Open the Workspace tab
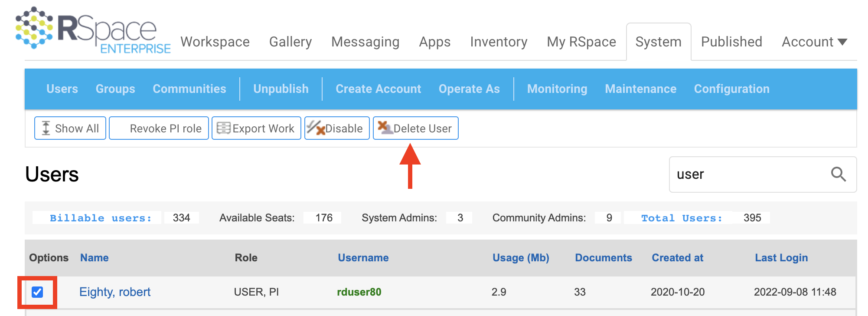This screenshot has height=316, width=868. [215, 42]
